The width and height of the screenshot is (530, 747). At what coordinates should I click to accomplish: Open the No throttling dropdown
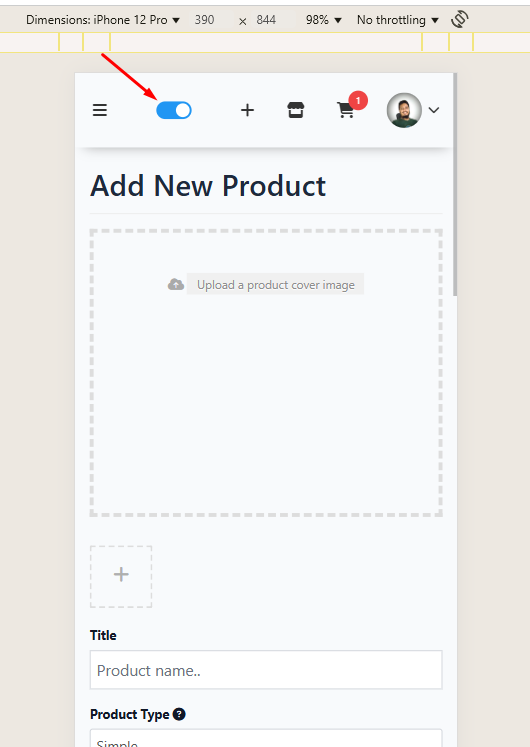tap(398, 20)
